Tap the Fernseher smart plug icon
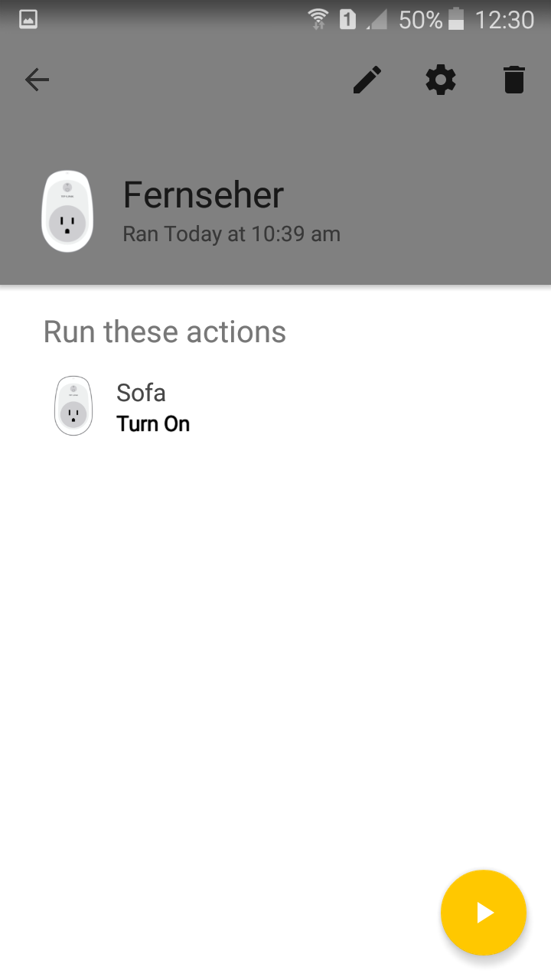551x980 pixels. coord(67,211)
